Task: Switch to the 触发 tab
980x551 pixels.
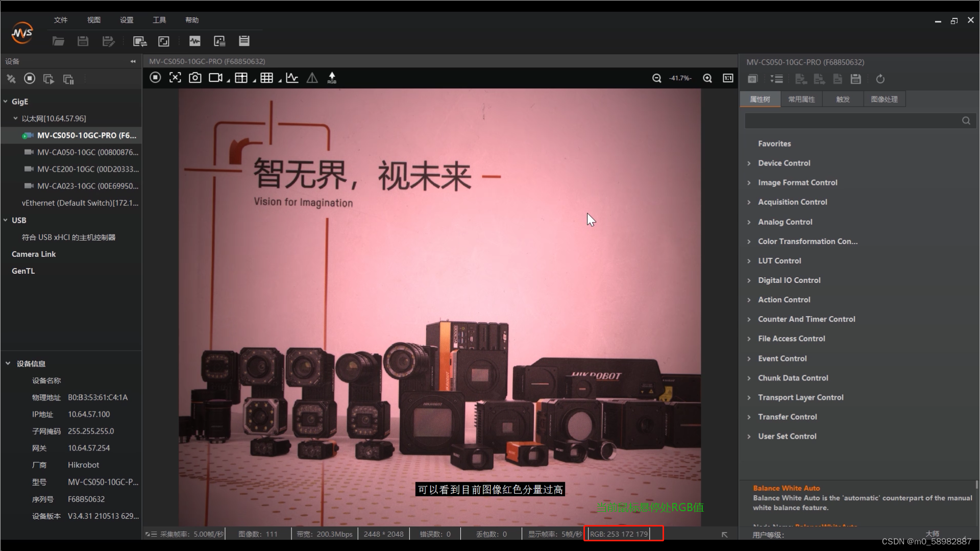Action: pyautogui.click(x=843, y=99)
